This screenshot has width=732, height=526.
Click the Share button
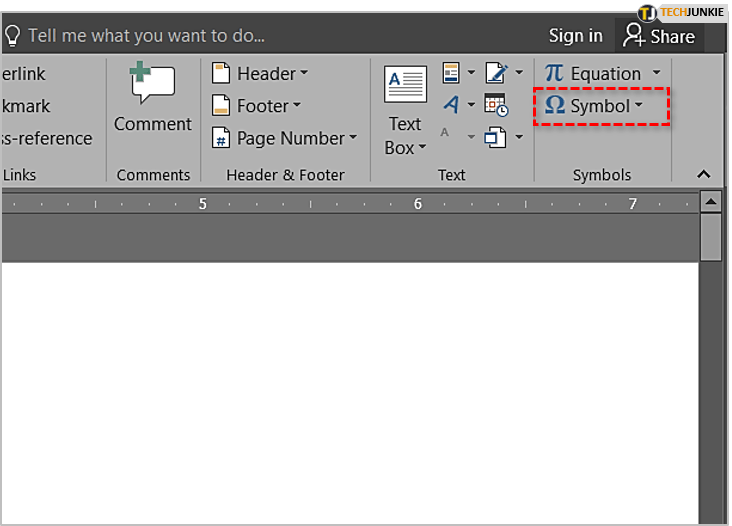[x=659, y=36]
